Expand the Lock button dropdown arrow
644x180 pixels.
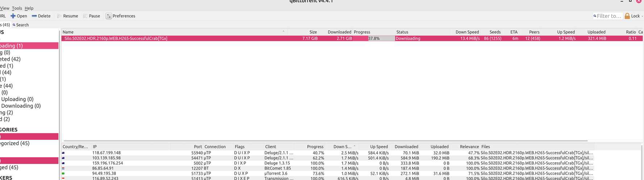click(x=642, y=16)
